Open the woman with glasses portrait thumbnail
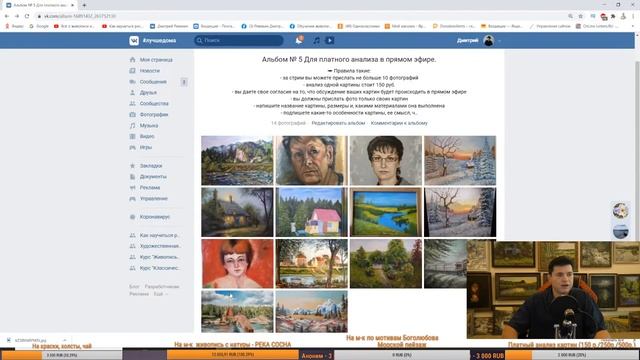This screenshot has width=640, height=360. pos(386,160)
